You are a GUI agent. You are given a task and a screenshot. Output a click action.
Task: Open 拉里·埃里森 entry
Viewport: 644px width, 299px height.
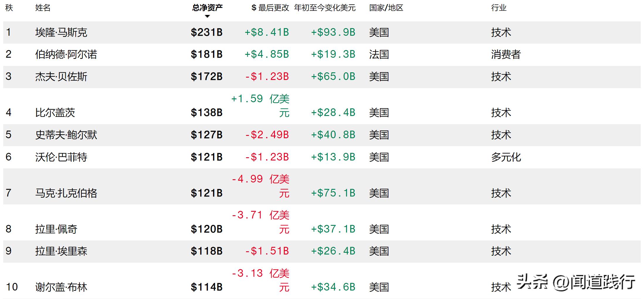point(61,251)
